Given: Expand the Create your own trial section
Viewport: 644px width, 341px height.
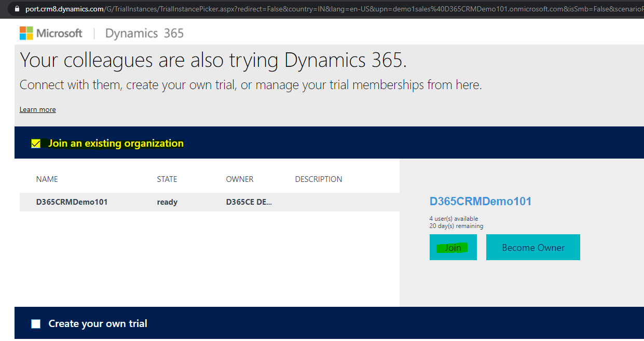Looking at the screenshot, I should click(x=329, y=324).
